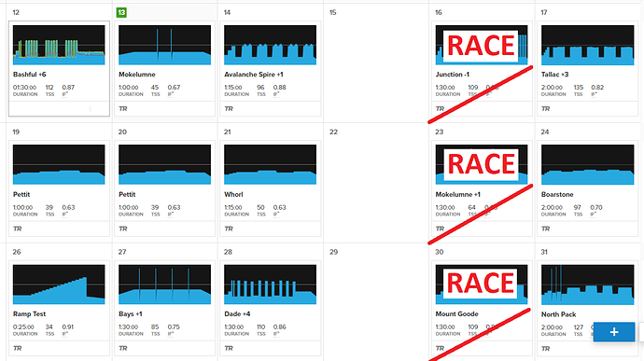Select the highlighted day 13 badge
The image size is (644, 361).
coord(121,12)
